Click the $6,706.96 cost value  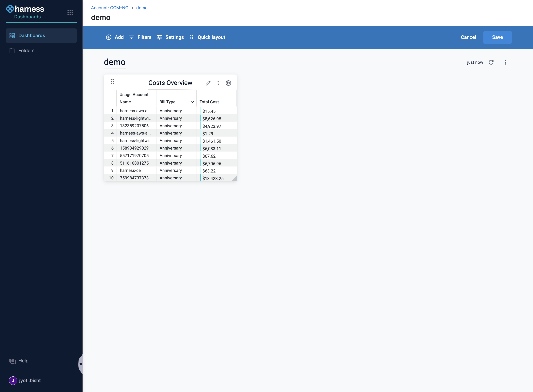212,164
